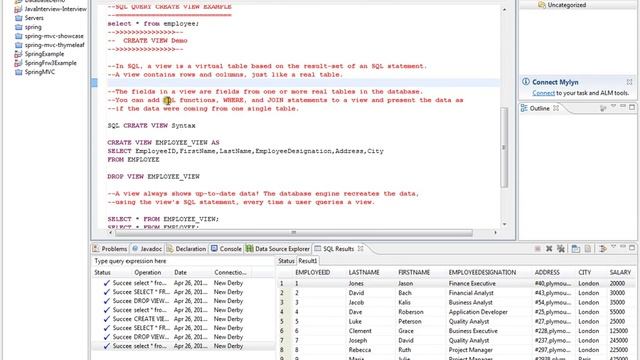Open the Result1 sub-tab
This screenshot has height=360, width=640.
click(307, 261)
